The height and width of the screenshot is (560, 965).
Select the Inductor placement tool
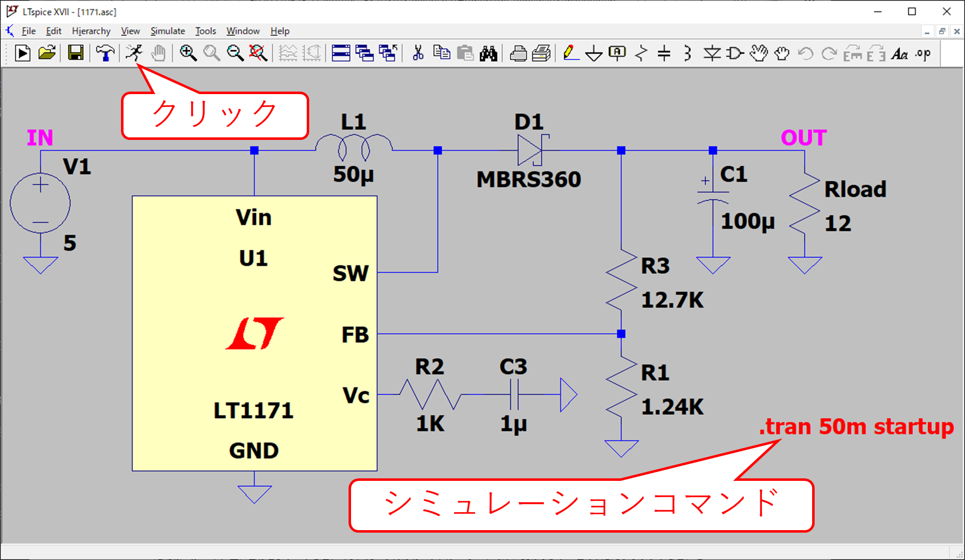(x=688, y=53)
